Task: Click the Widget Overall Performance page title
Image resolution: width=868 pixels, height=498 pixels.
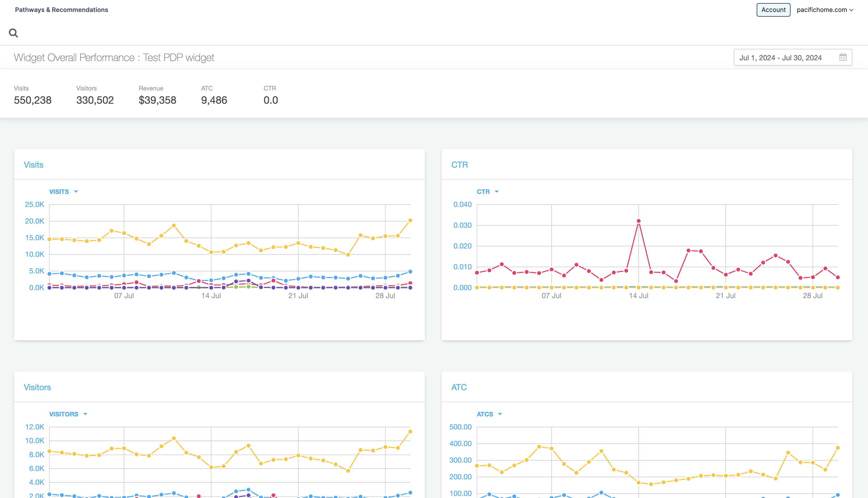Action: [114, 57]
